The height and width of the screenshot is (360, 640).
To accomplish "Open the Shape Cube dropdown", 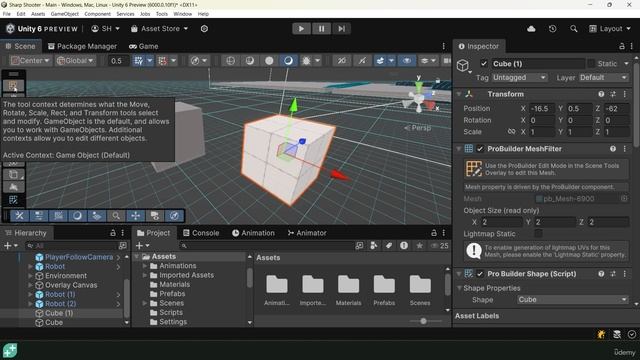I will (x=572, y=300).
